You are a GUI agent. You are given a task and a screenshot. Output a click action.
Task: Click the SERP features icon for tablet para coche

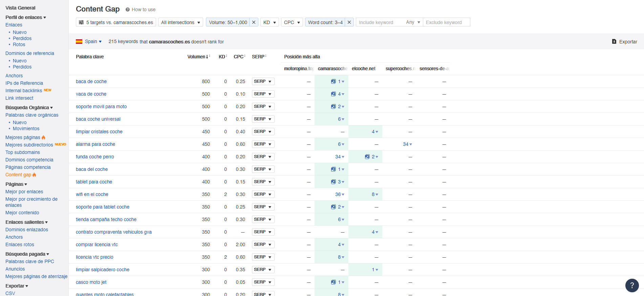333,182
